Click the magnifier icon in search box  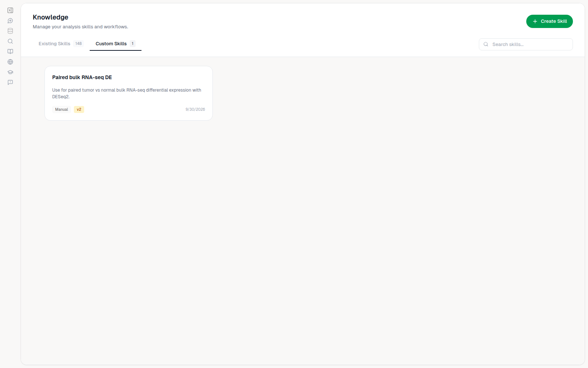coord(486,44)
